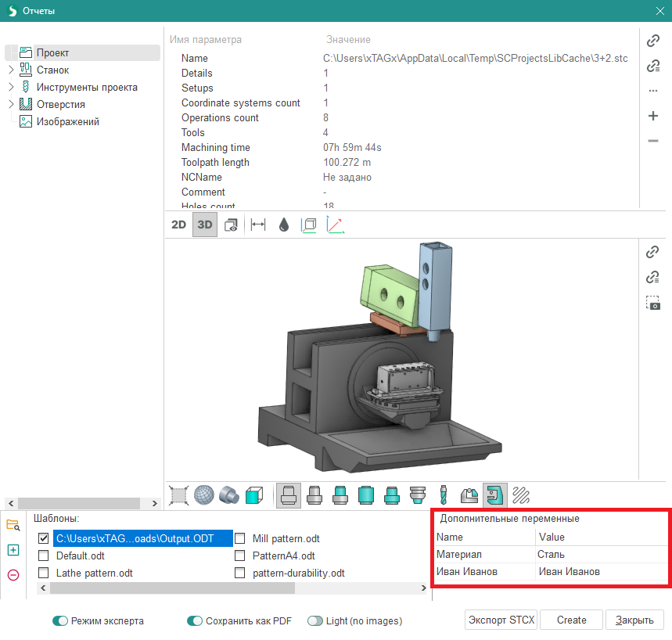Expand the Инструменты проекта tree node
672x640 pixels.
(x=11, y=87)
